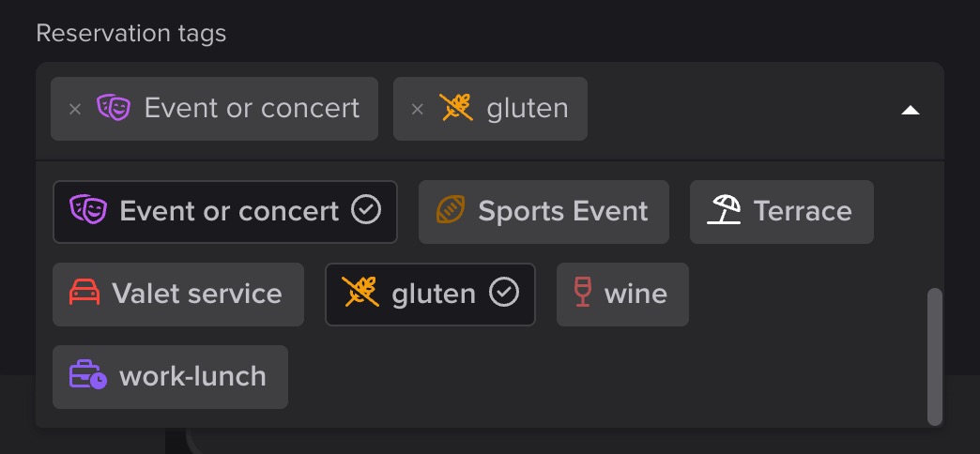
Task: Click the wine glass icon
Action: click(x=582, y=294)
